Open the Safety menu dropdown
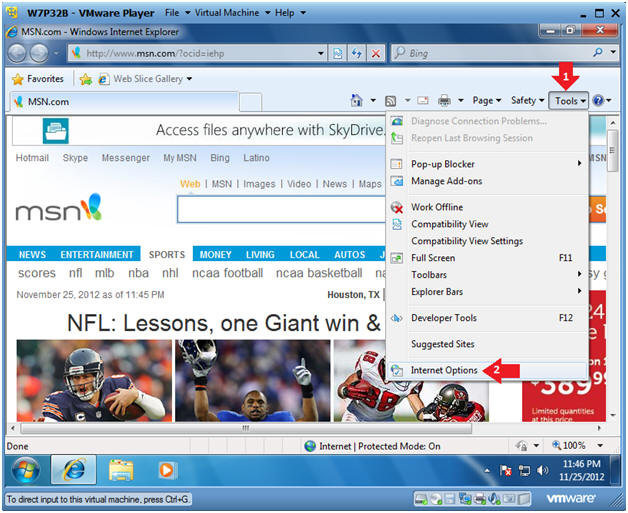 (x=527, y=101)
